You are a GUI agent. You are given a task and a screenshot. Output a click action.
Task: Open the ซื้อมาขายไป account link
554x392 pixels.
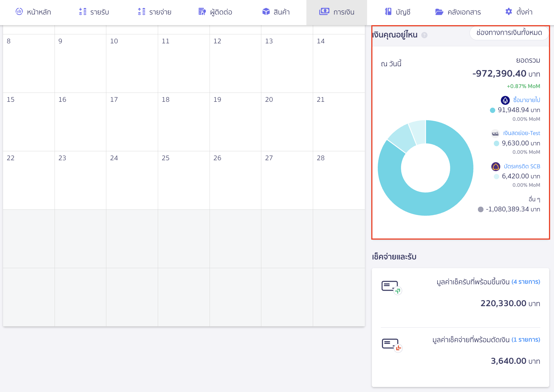point(526,100)
